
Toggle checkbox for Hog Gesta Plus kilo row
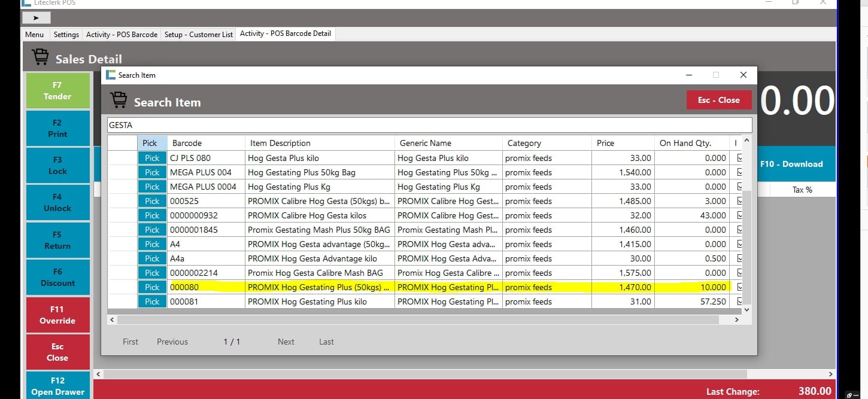tap(739, 158)
